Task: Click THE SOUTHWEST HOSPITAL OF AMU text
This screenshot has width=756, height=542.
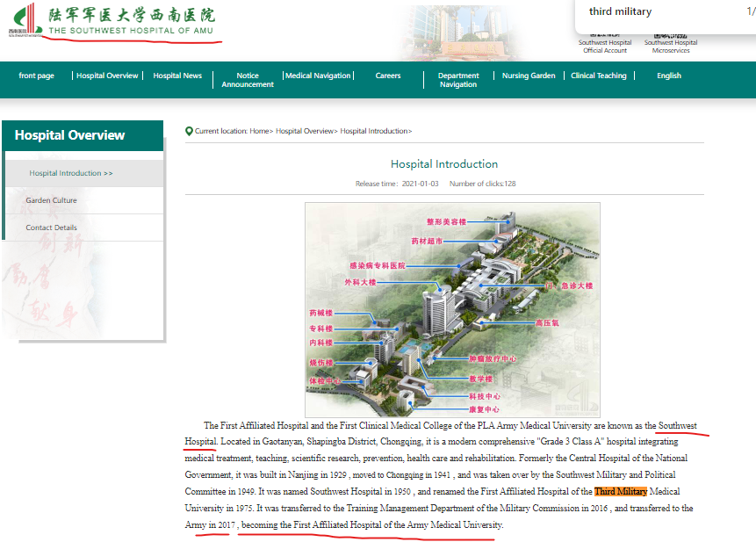Action: point(131,31)
